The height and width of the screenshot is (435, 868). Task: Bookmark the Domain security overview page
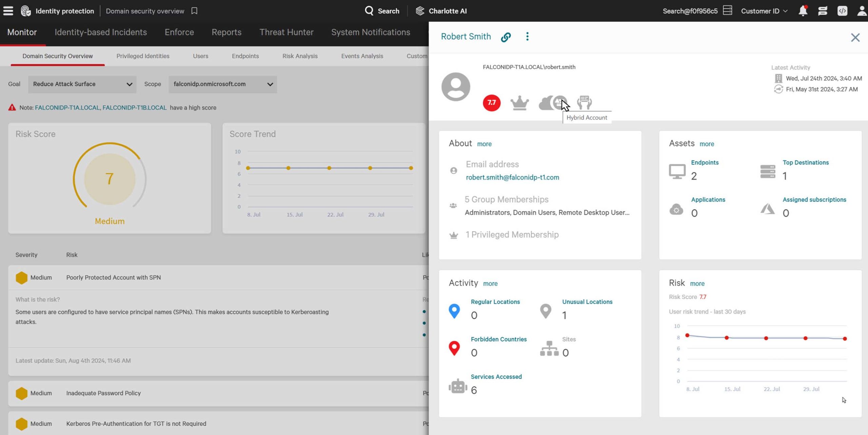click(x=194, y=11)
